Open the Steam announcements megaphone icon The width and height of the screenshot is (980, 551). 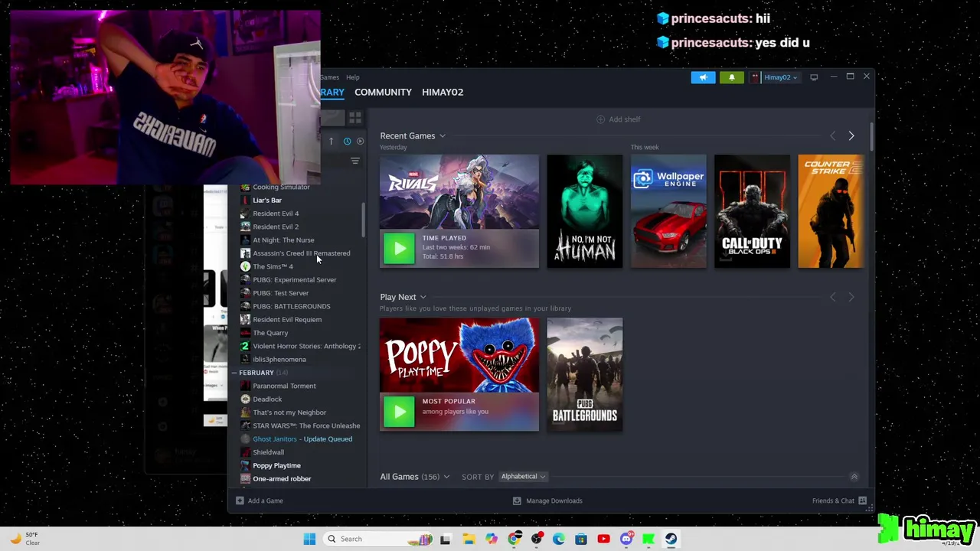point(703,77)
